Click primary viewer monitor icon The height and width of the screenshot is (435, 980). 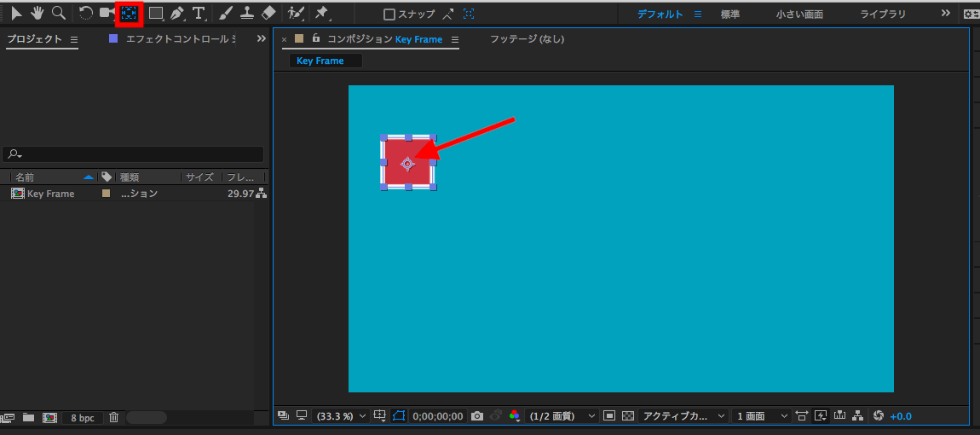coord(302,415)
